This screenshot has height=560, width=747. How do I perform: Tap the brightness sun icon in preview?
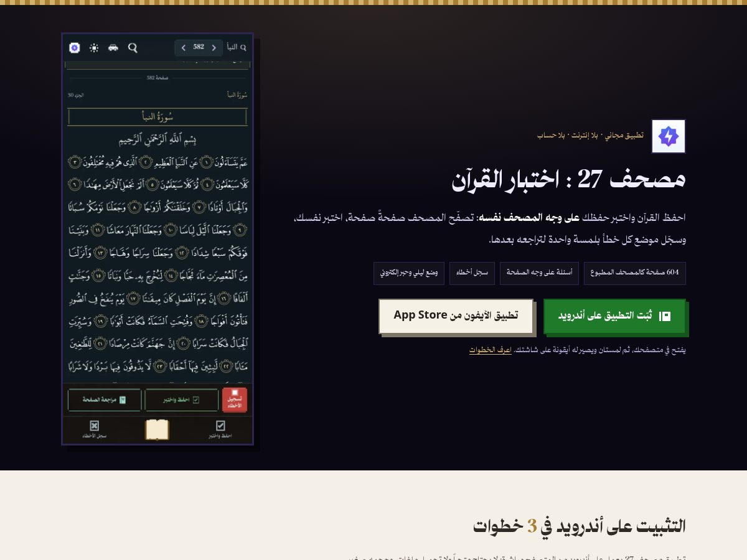[x=94, y=48]
